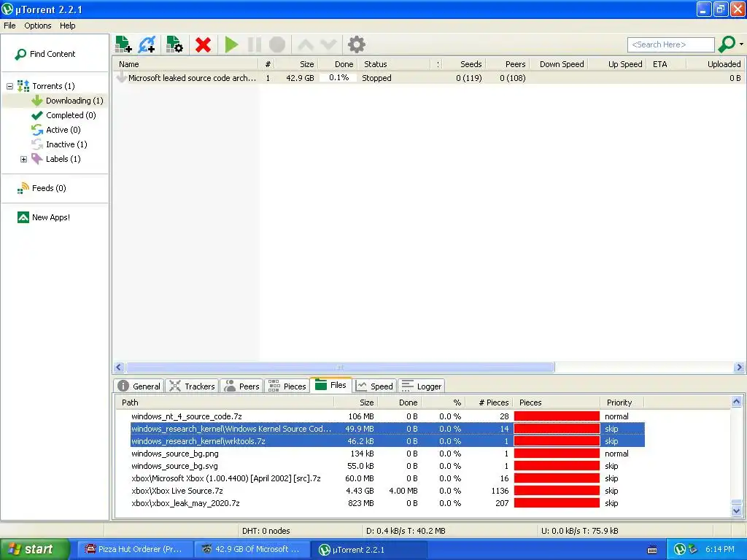This screenshot has height=560, width=747.
Task: Remove torrent with the red X icon
Action: [x=203, y=44]
